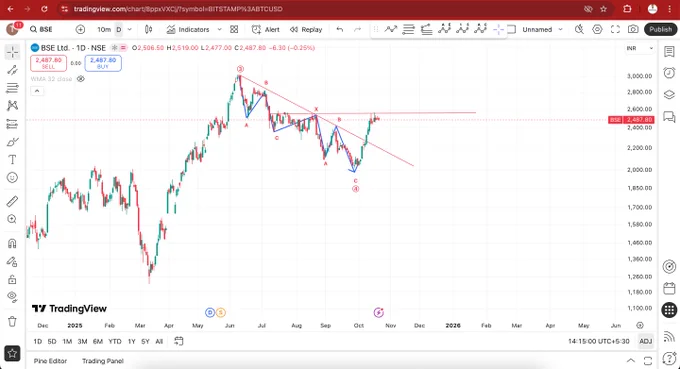Image resolution: width=680 pixels, height=369 pixels.
Task: Toggle the favorites star toolbar button
Action: point(12,353)
